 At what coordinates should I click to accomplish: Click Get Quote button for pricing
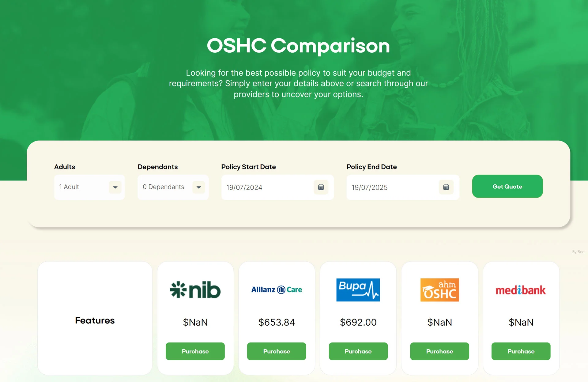[507, 186]
